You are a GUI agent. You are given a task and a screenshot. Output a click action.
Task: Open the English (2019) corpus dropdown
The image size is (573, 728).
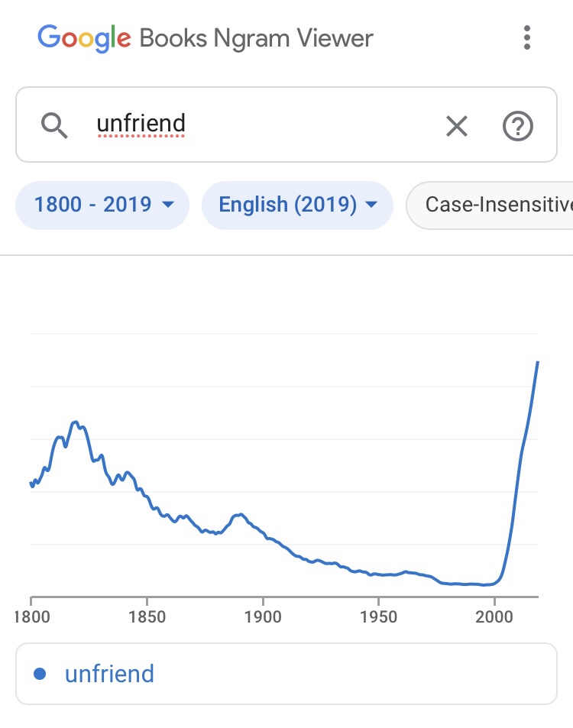click(297, 205)
